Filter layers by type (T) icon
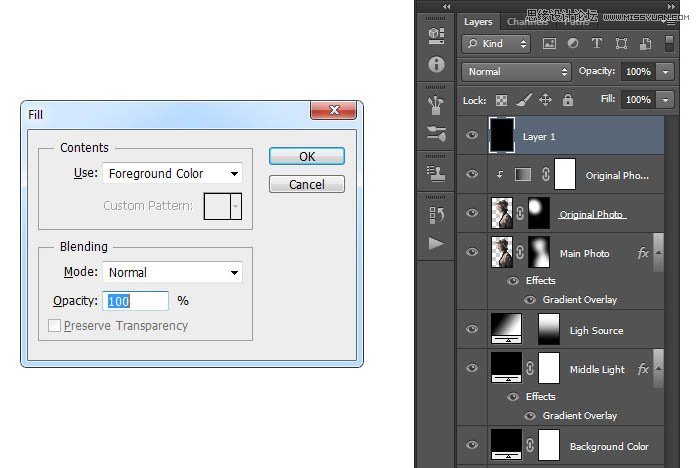Image resolution: width=700 pixels, height=468 pixels. [x=597, y=44]
